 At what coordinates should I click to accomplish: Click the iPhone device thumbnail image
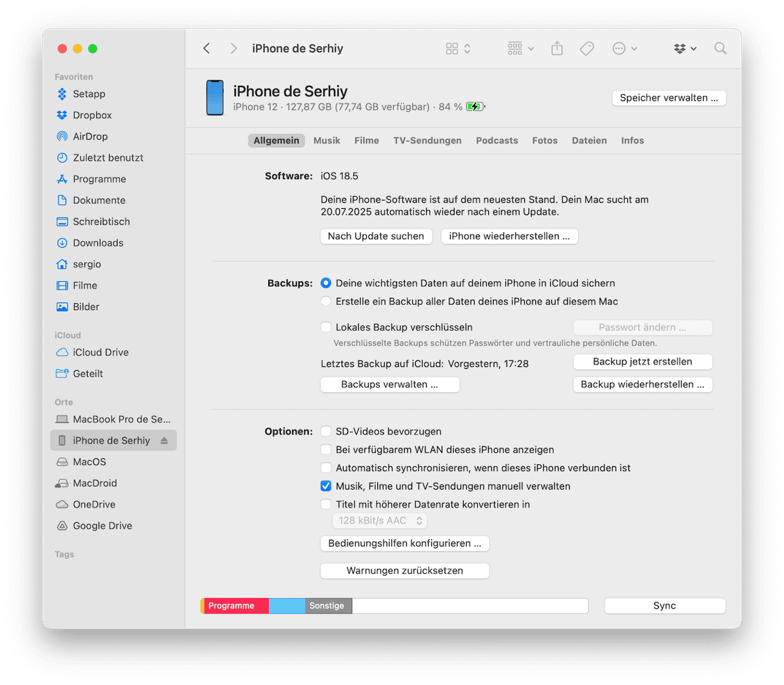tap(215, 98)
